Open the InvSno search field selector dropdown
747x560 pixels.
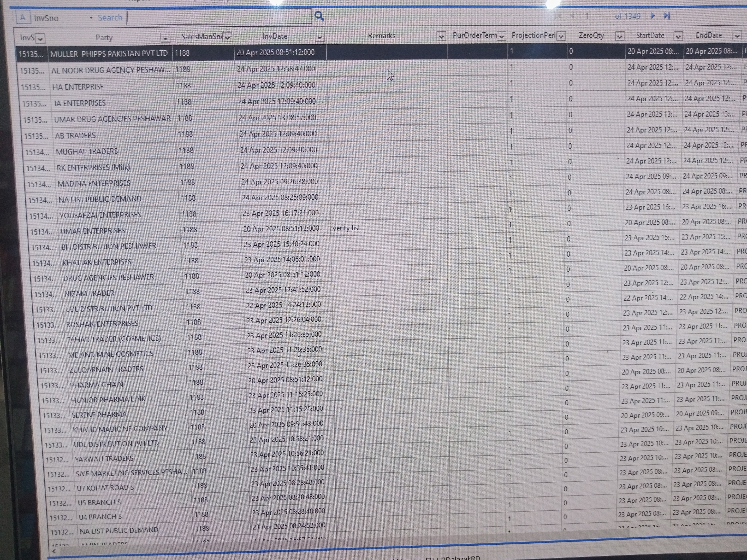tap(91, 17)
